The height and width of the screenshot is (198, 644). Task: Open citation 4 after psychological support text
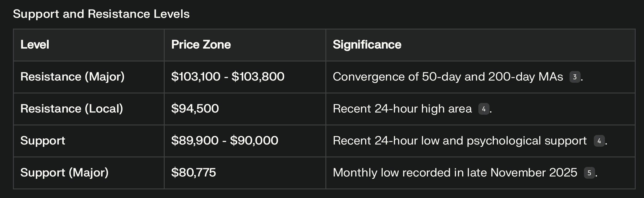(x=599, y=141)
